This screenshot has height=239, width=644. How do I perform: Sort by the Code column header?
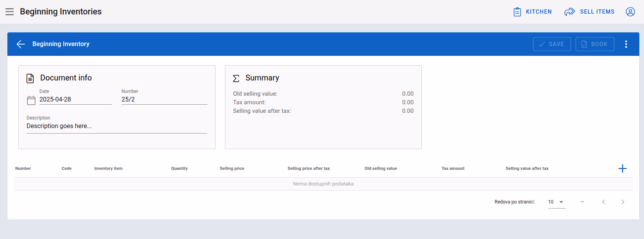coord(66,168)
